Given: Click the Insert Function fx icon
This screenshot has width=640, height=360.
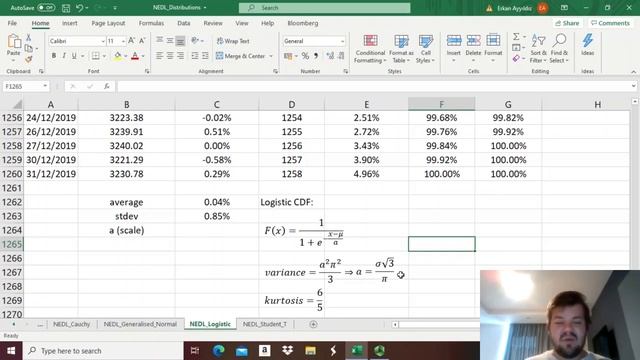Looking at the screenshot, I should click(107, 86).
